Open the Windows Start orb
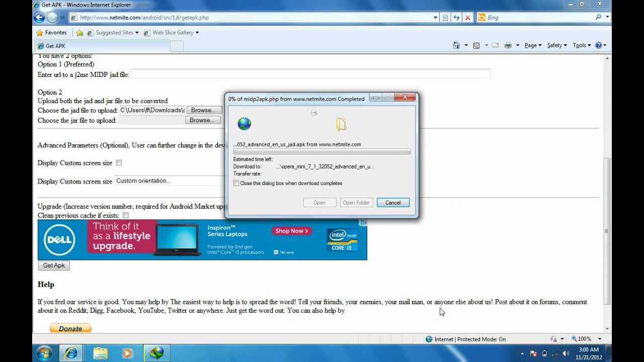The height and width of the screenshot is (362, 644). point(44,353)
